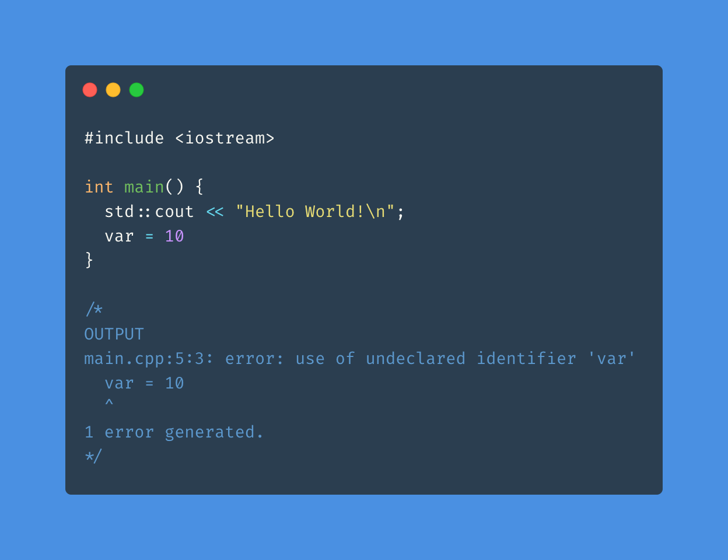Click on std::cout in the code
Viewport: 728px width, 560px height.
(149, 212)
